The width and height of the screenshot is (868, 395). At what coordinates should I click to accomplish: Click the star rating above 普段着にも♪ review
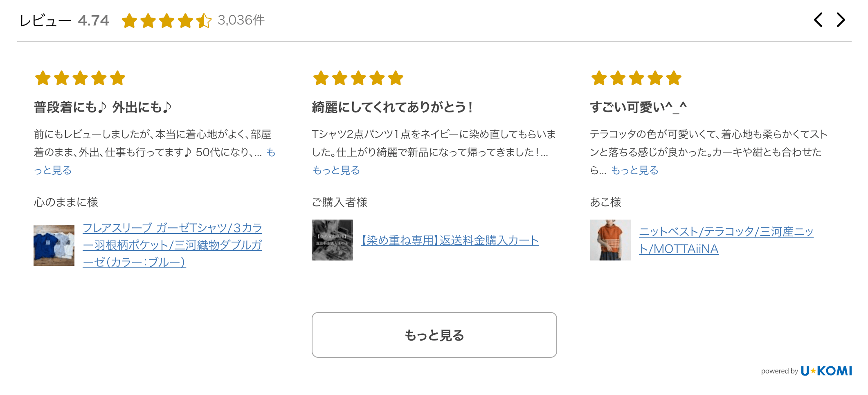point(80,78)
